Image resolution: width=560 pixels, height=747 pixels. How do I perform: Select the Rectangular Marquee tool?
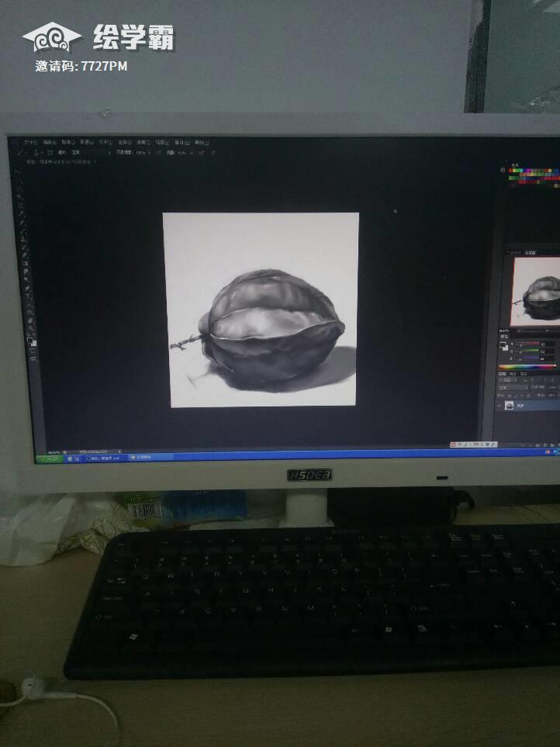(x=18, y=181)
